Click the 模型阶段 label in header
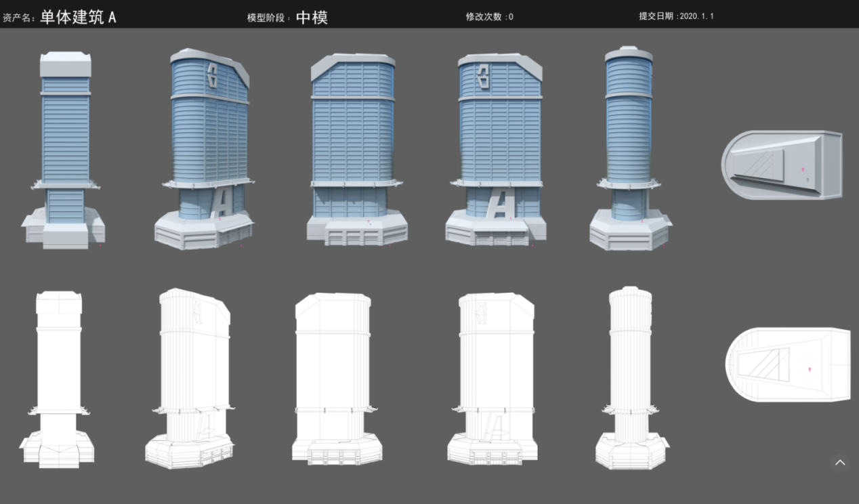 [x=268, y=18]
